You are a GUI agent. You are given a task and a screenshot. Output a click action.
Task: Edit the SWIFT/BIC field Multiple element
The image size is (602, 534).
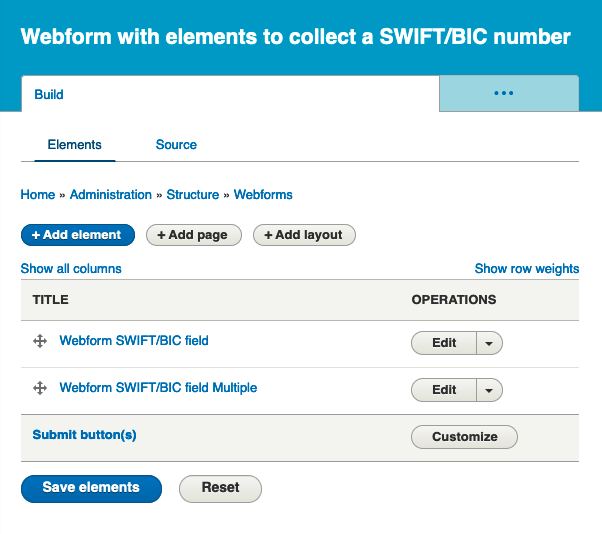[x=444, y=390]
